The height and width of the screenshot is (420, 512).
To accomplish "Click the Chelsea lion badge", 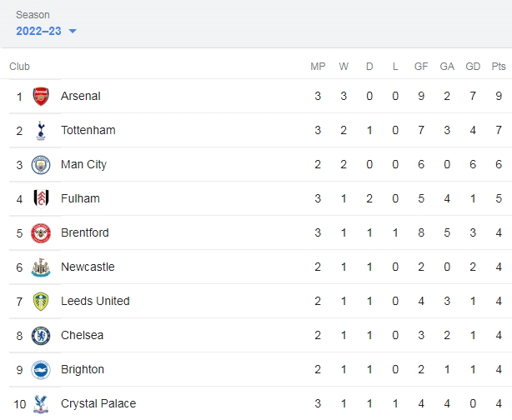I will 41,336.
